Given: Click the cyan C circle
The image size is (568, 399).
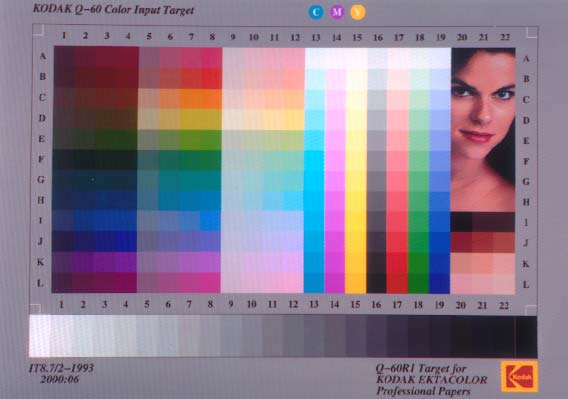Looking at the screenshot, I should click(x=316, y=12).
